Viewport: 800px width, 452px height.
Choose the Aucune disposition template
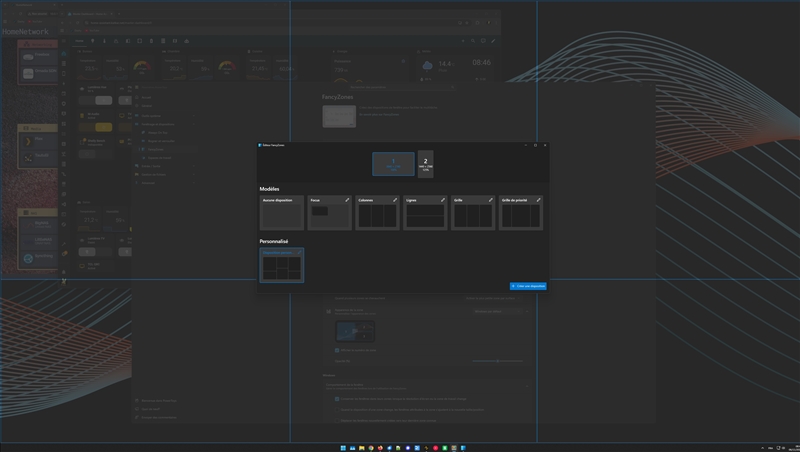281,214
